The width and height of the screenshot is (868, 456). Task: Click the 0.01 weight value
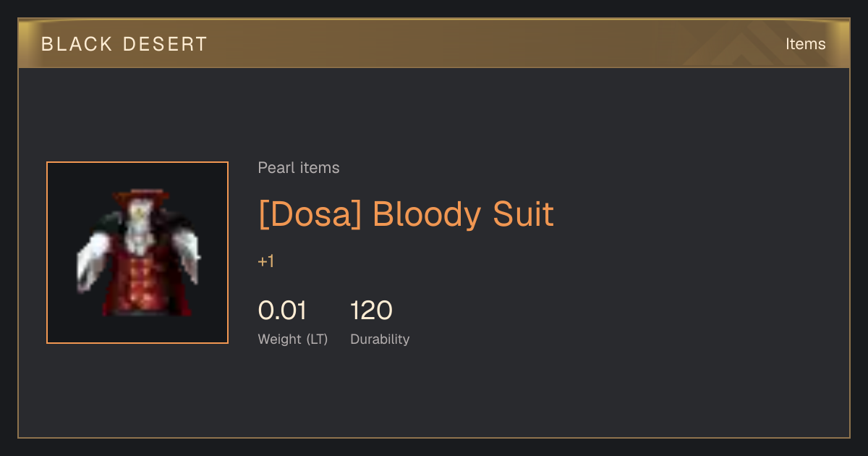point(282,311)
